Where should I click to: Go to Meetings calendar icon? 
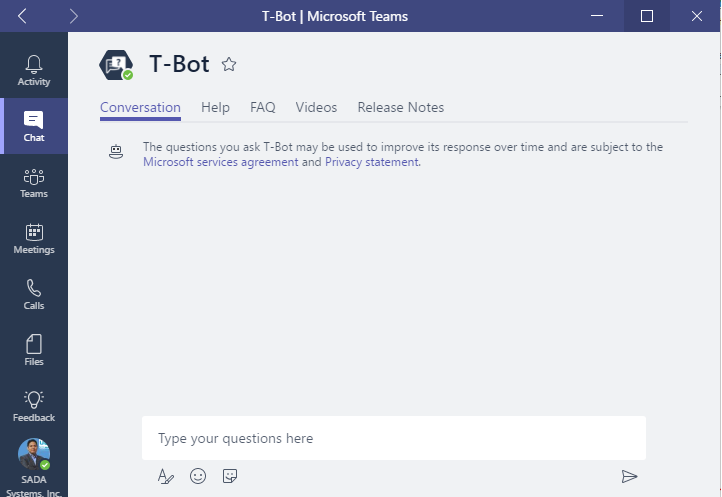point(34,238)
